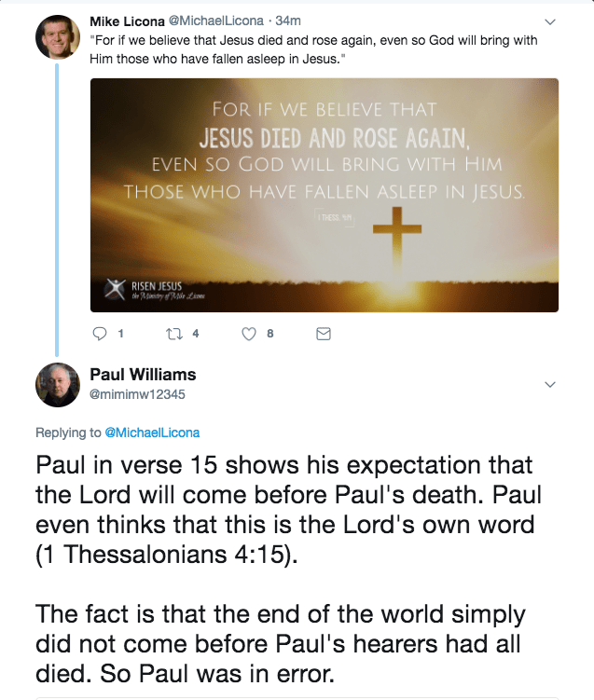This screenshot has width=594, height=700.
Task: Click the reply speech bubble icon
Action: pos(103,334)
